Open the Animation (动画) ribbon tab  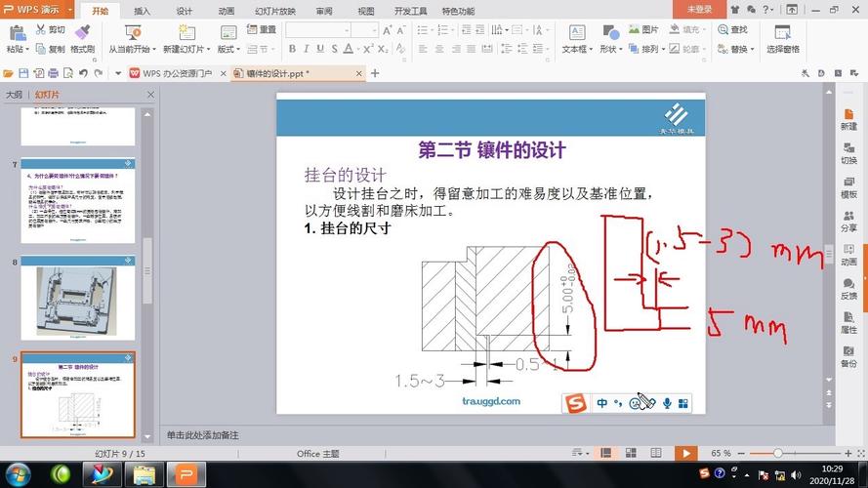point(226,11)
